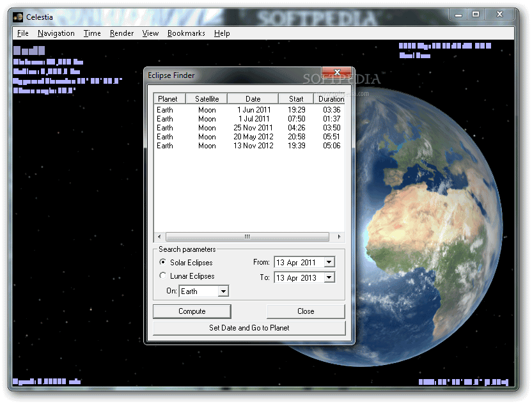Close the Celestia main window

(x=499, y=14)
